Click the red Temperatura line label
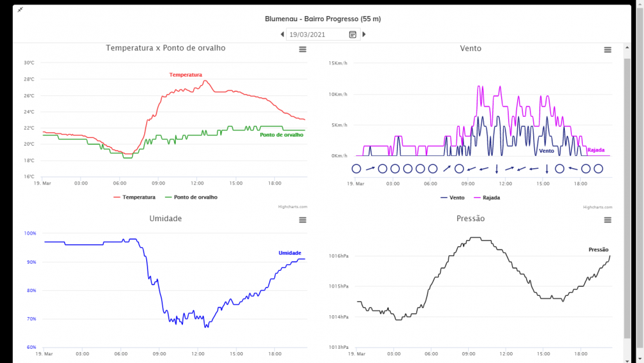 [185, 75]
